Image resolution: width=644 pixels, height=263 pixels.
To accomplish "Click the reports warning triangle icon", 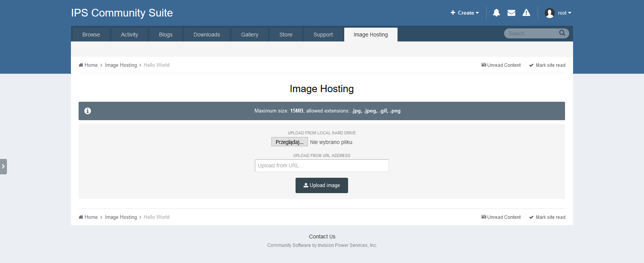I will (x=526, y=13).
